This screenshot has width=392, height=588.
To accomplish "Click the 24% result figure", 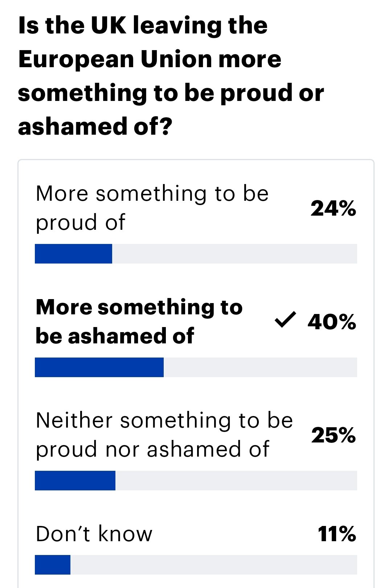I will tap(333, 208).
